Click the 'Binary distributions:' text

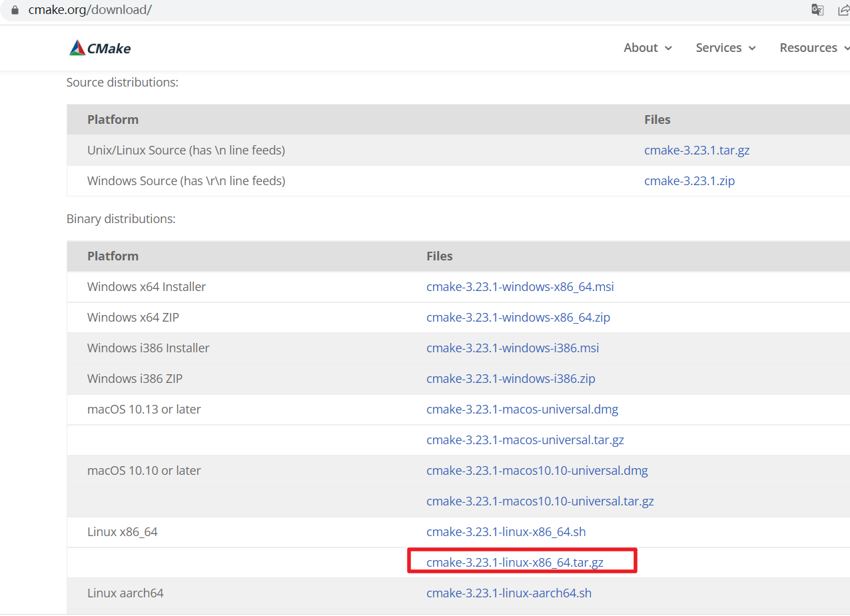[x=121, y=219]
